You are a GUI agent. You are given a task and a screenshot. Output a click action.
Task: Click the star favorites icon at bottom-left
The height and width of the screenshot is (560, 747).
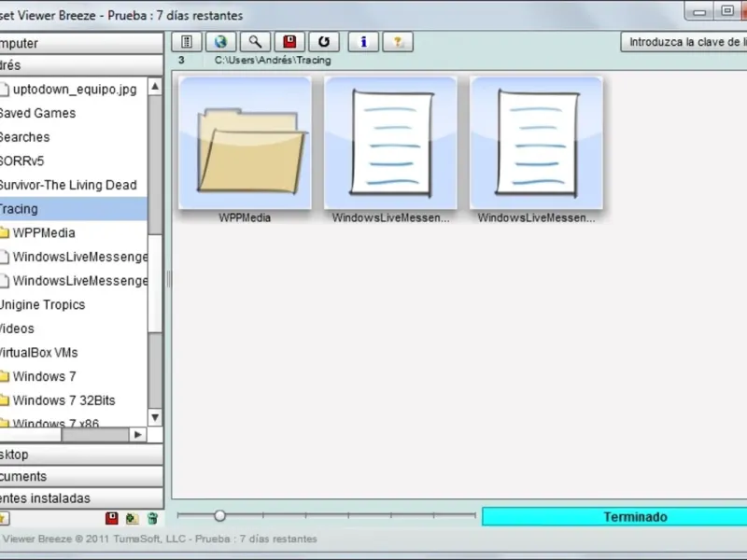4,518
